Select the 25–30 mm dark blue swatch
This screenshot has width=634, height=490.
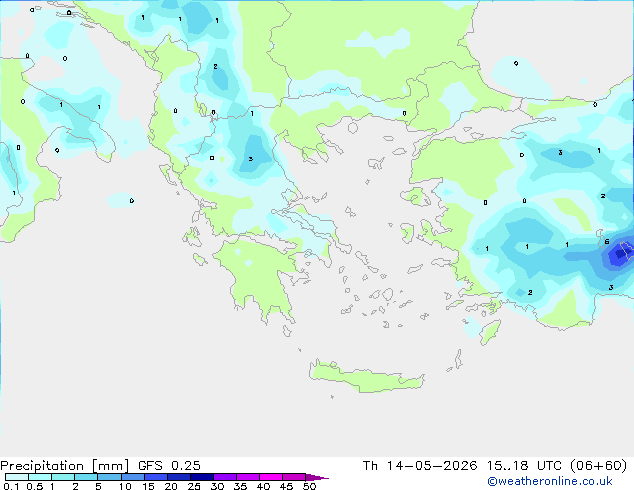(x=202, y=477)
